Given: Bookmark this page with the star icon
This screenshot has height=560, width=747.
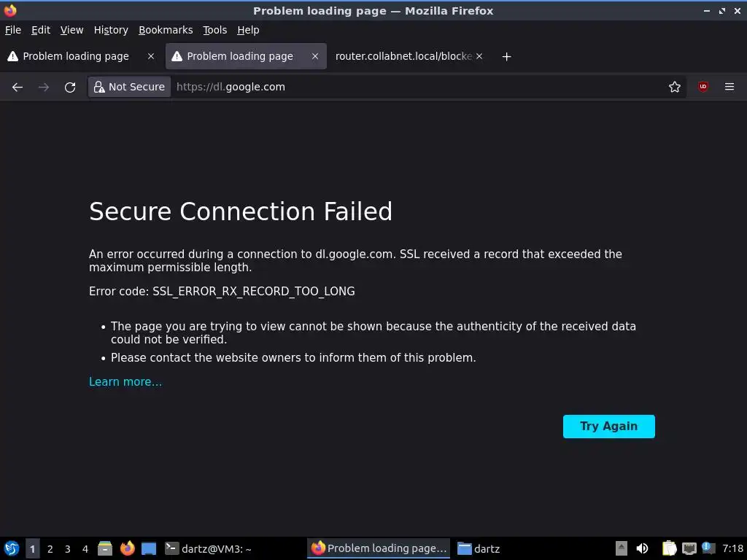Looking at the screenshot, I should click(675, 87).
